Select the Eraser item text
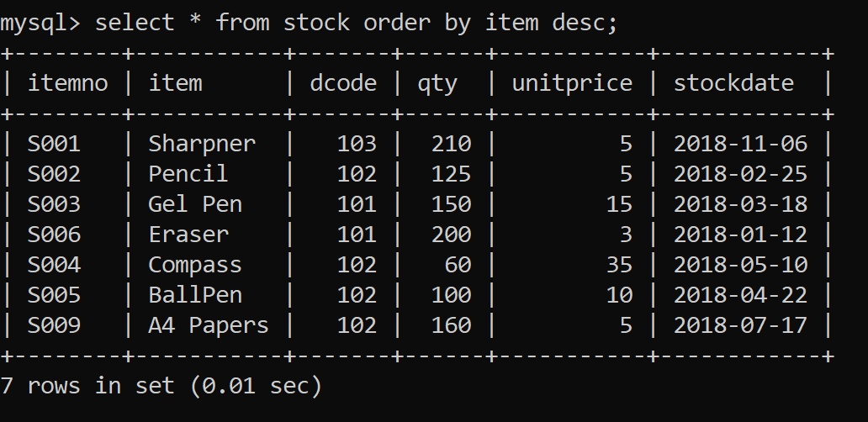The height and width of the screenshot is (422, 868). [x=188, y=235]
